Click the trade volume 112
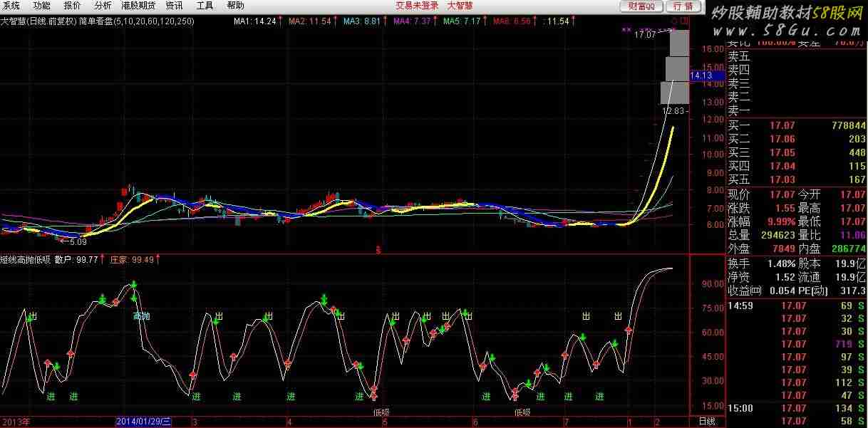This screenshot has width=868, height=428. (844, 382)
